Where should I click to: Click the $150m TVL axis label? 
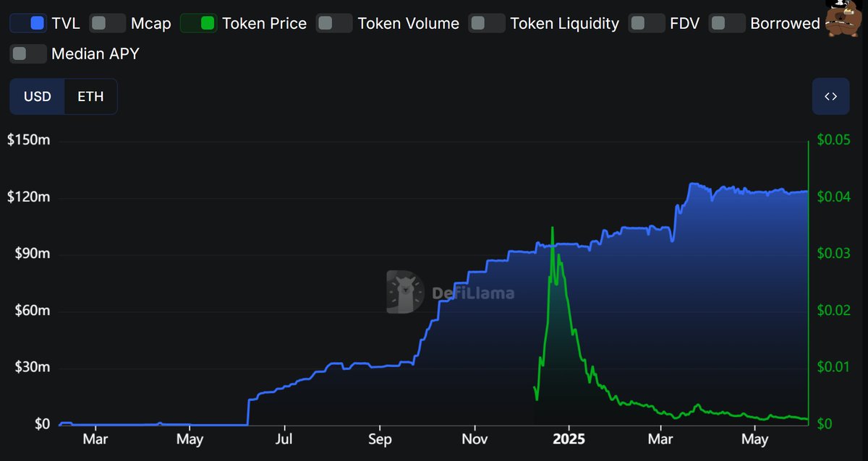28,141
